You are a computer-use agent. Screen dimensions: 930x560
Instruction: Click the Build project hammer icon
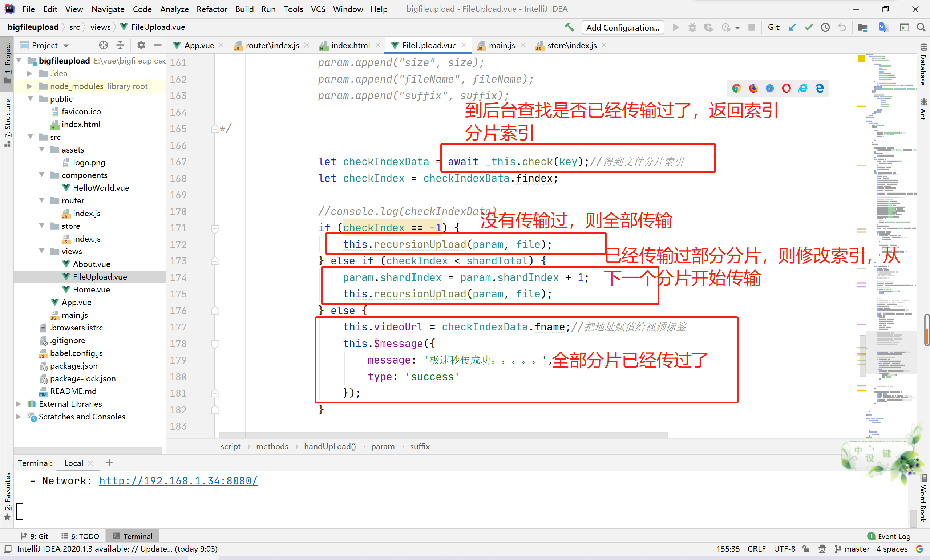point(569,27)
